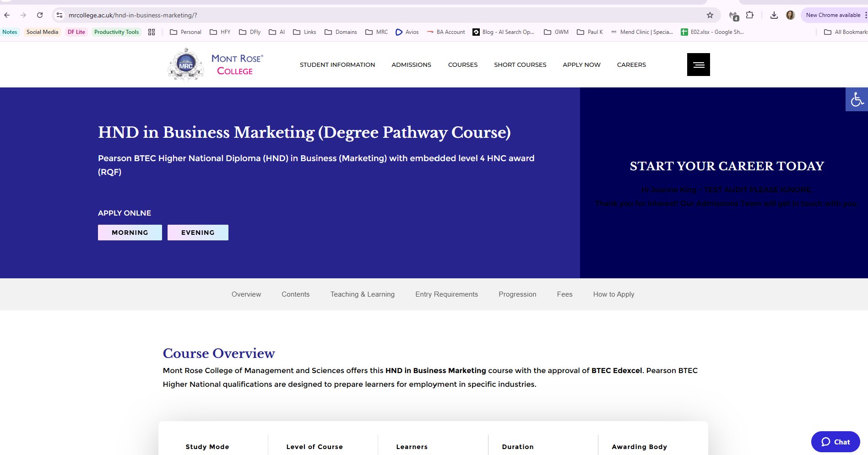Open the accessibility wheelchair icon

click(857, 99)
